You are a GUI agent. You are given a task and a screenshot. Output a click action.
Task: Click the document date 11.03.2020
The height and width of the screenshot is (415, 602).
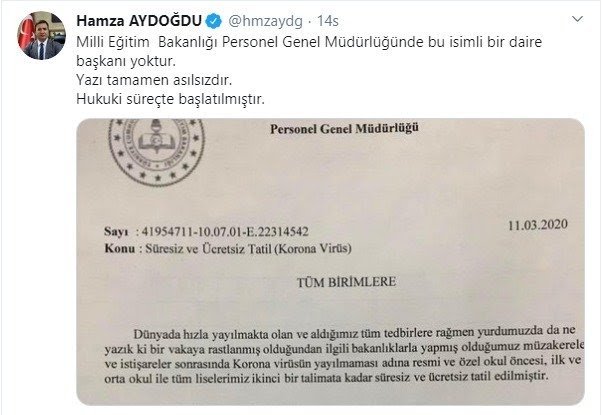click(x=538, y=225)
